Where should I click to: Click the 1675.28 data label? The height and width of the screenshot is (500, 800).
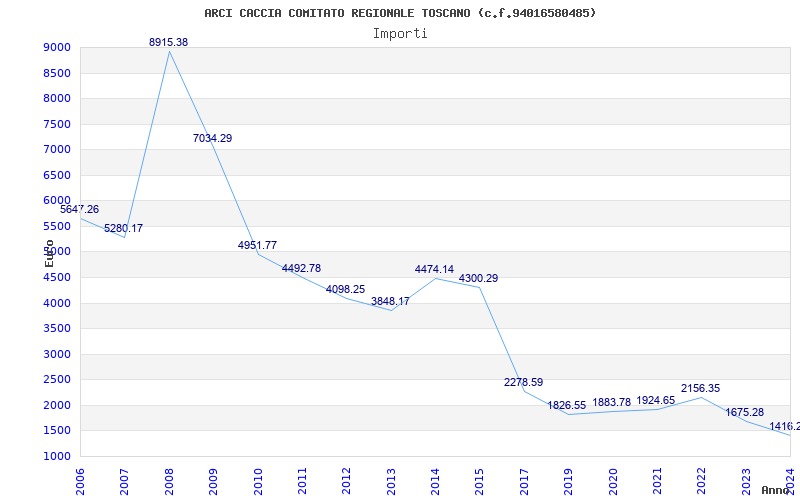point(744,412)
